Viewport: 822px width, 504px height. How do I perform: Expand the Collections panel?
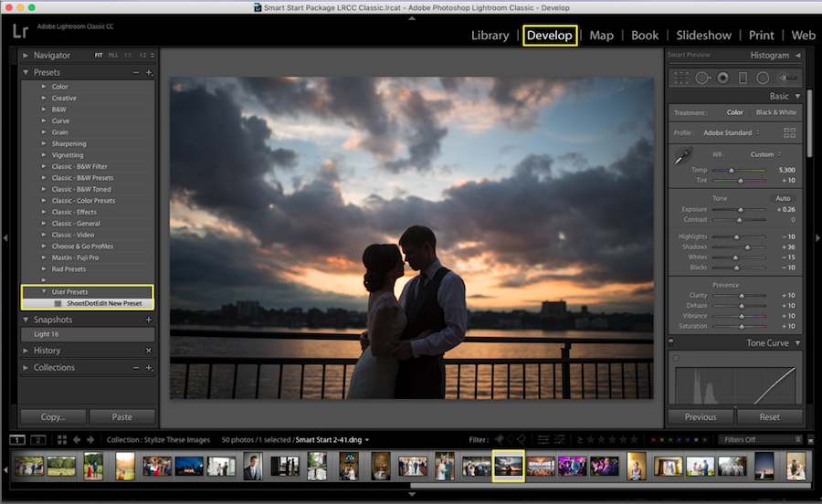click(x=26, y=368)
